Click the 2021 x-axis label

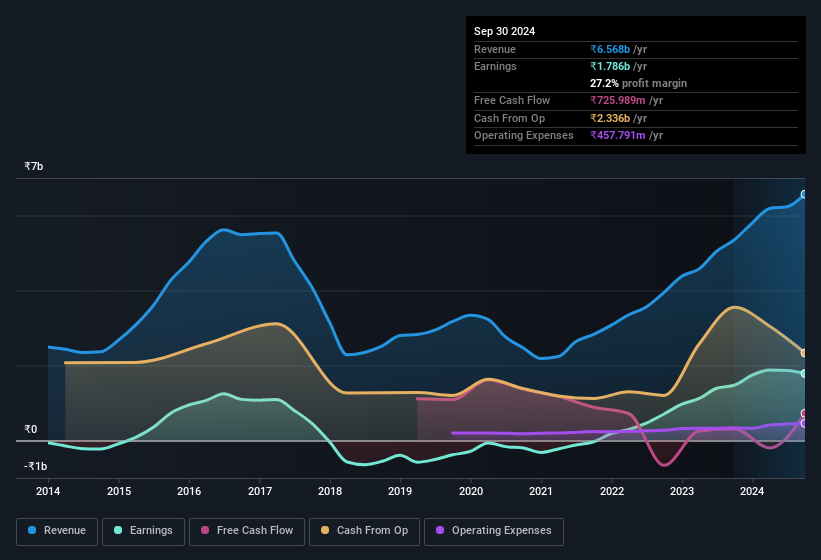(x=541, y=491)
